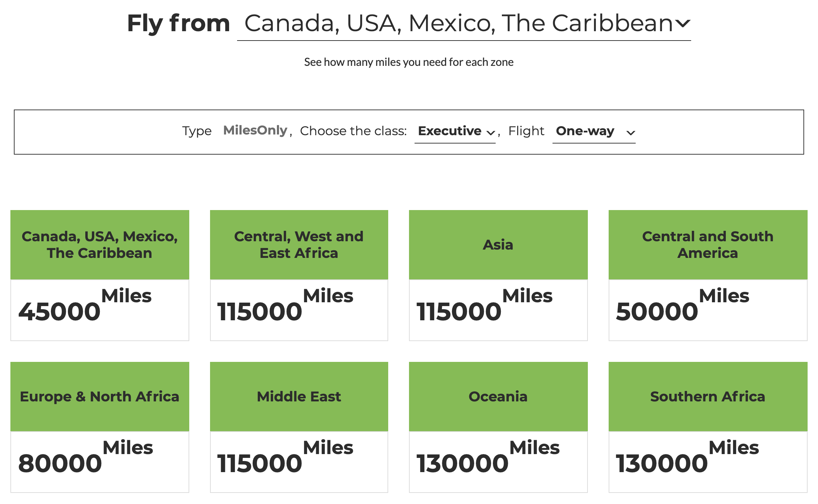Select the Central and South America zone
The height and width of the screenshot is (504, 818).
click(708, 245)
